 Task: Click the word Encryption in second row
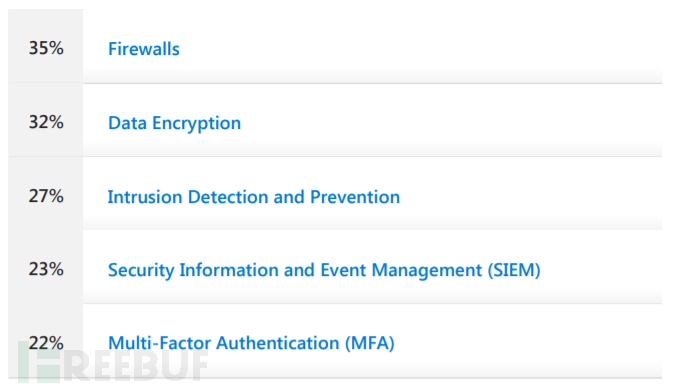pos(196,123)
